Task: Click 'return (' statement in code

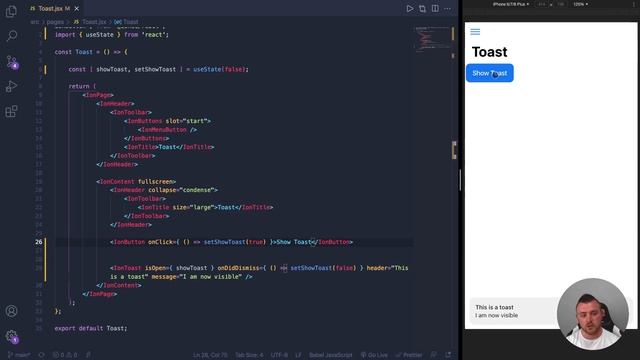Action: 82,87
